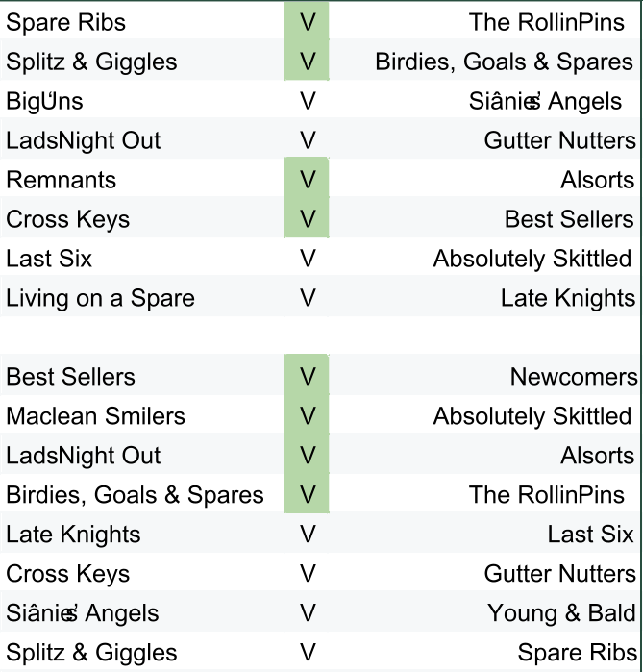The width and height of the screenshot is (643, 672).
Task: Select the Newcomers team cell
Action: point(573,377)
